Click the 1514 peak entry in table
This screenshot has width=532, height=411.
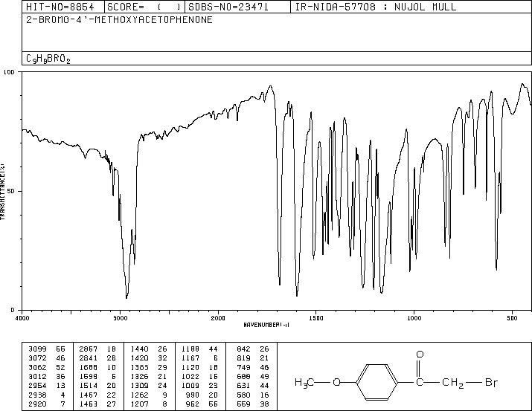pos(97,386)
